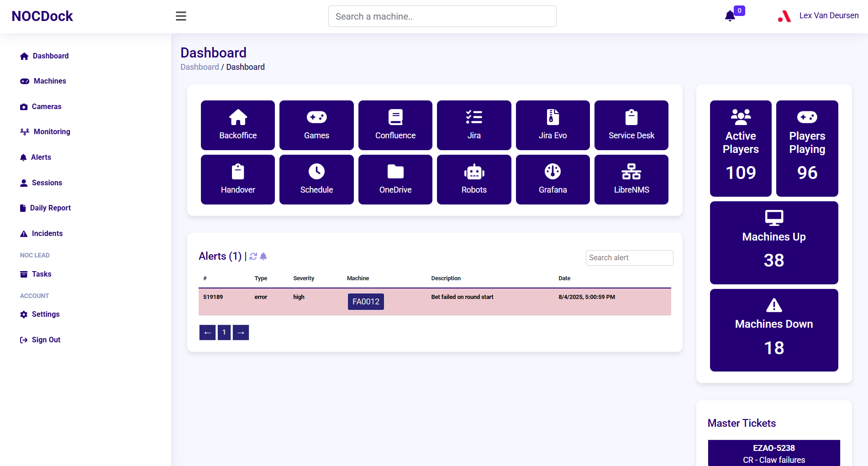Viewport: 868px width, 466px height.
Task: Open the Jira Evo tile
Action: pyautogui.click(x=553, y=125)
